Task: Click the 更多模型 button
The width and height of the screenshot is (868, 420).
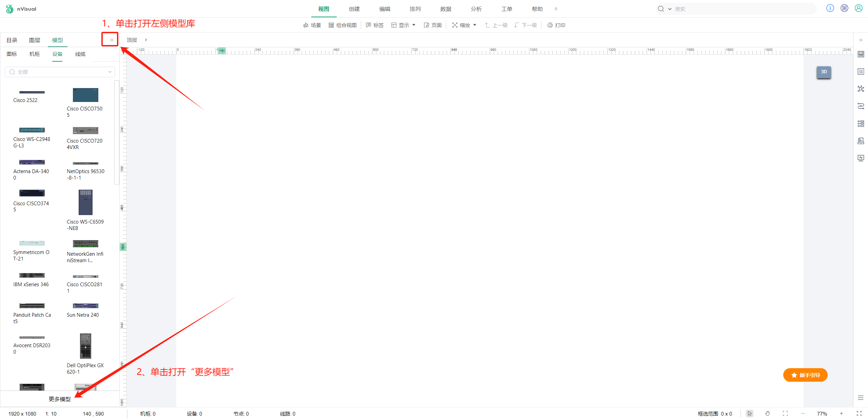Action: pyautogui.click(x=60, y=399)
